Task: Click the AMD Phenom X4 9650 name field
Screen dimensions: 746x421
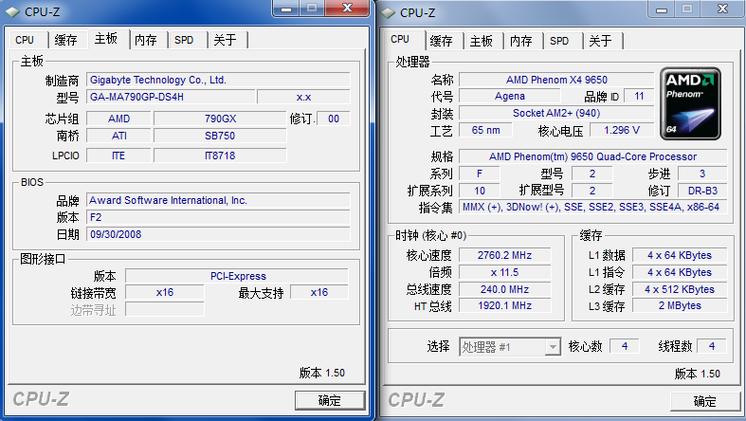Action: (560, 80)
